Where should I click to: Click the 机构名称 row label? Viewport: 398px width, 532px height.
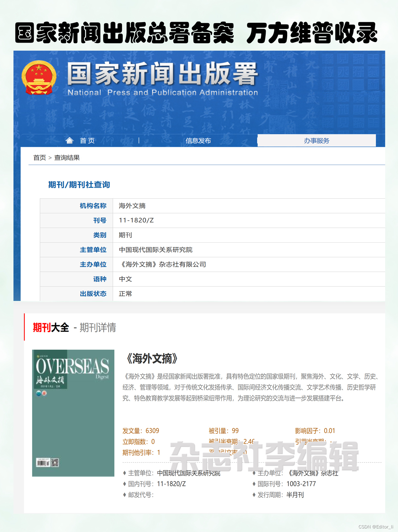point(93,206)
